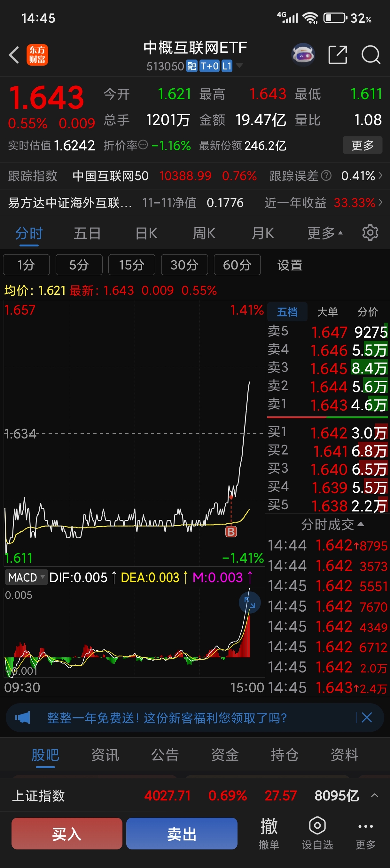
Task: Close the promotional banner
Action: 366,717
